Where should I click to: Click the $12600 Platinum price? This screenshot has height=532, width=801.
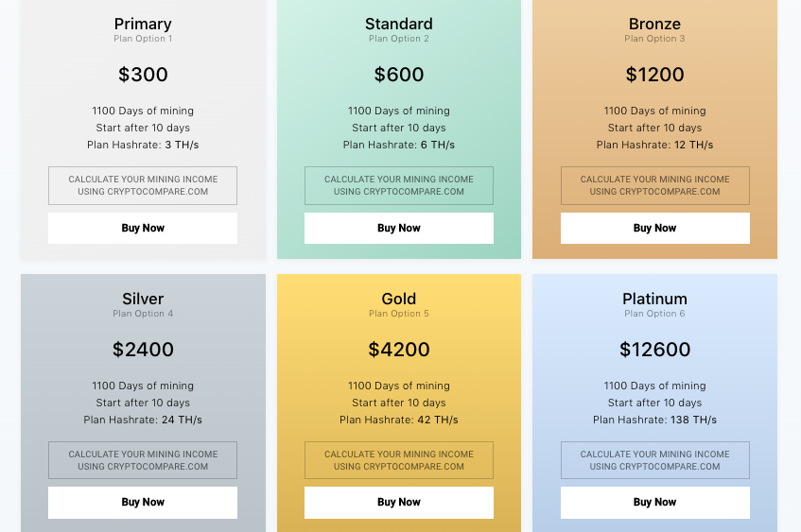point(654,350)
